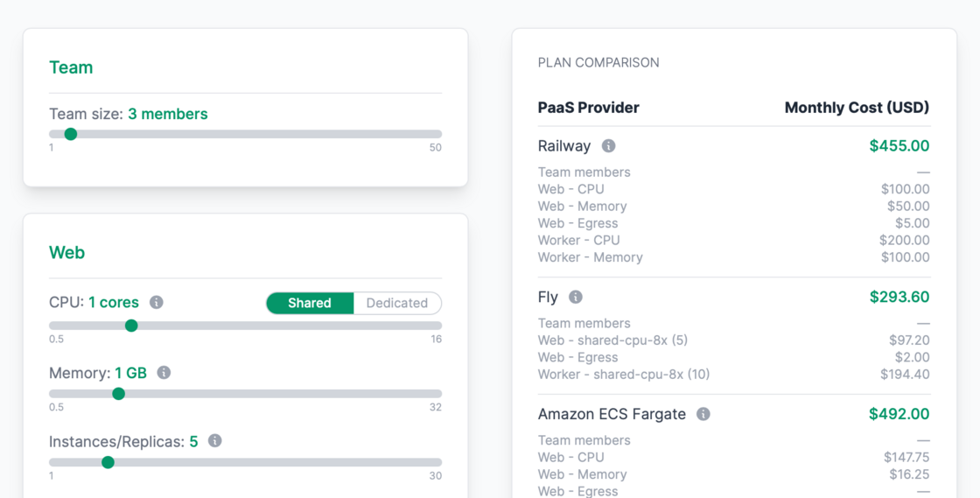Click the Amazon ECS Fargate provider name
Screen dimensions: 980x498
pos(612,414)
